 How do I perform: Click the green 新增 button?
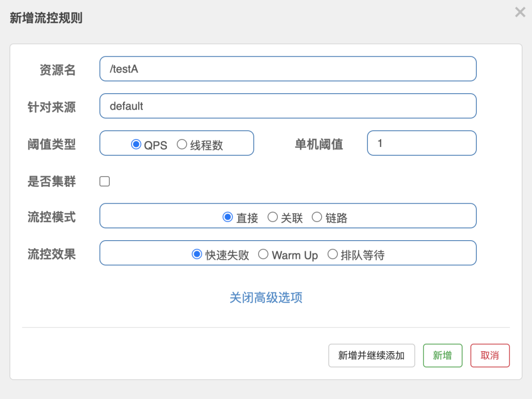pos(442,356)
